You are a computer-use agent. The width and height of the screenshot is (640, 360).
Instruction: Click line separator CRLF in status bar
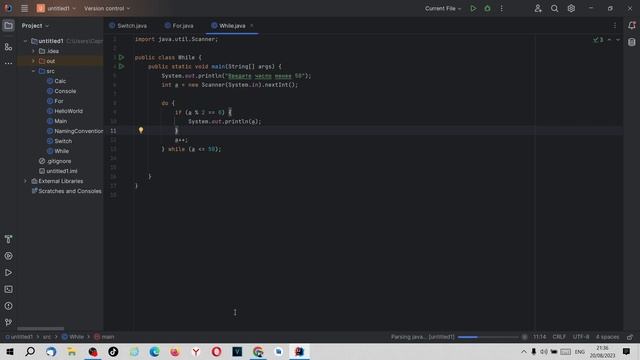559,337
